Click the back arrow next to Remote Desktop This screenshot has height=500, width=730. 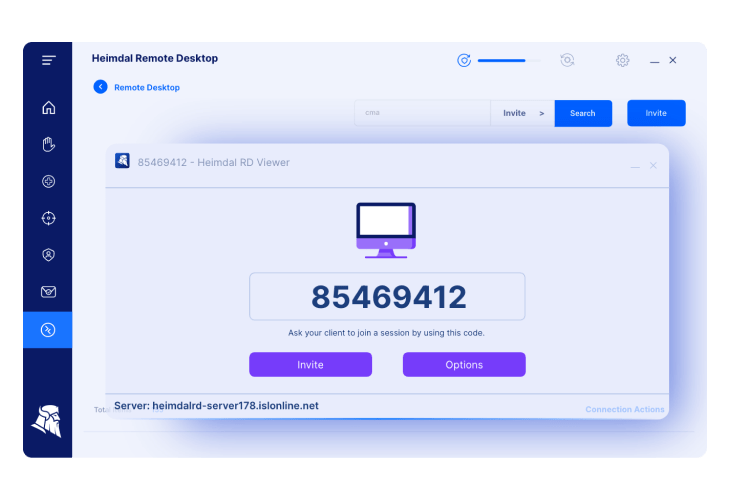pos(101,87)
